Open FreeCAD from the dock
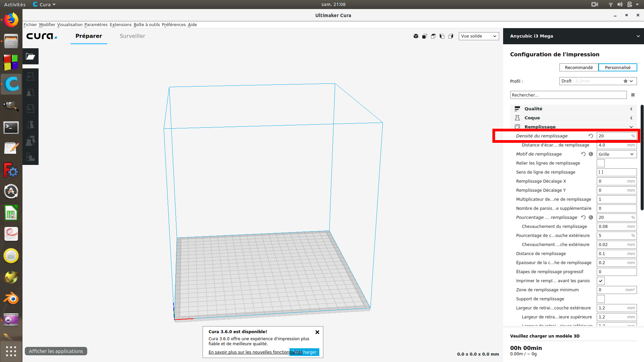 click(x=11, y=170)
